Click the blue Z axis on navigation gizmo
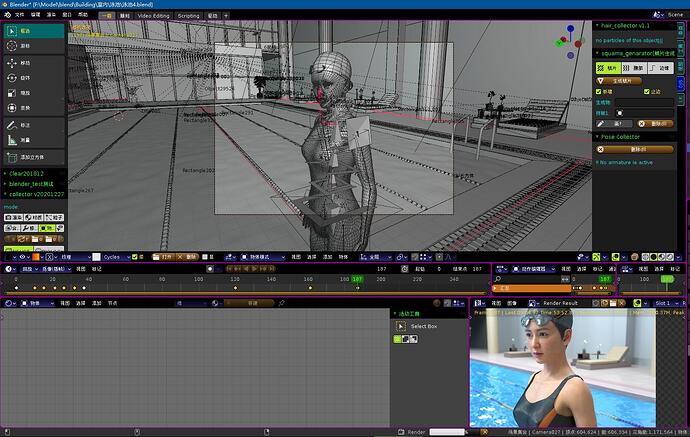 tap(570, 29)
